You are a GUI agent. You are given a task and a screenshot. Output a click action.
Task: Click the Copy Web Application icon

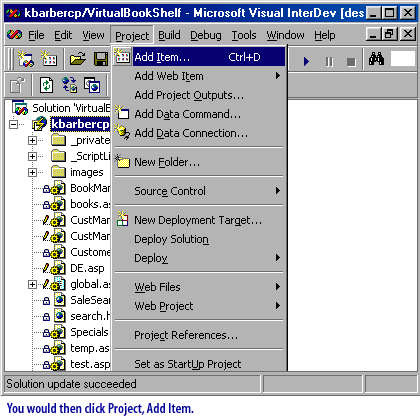(92, 85)
